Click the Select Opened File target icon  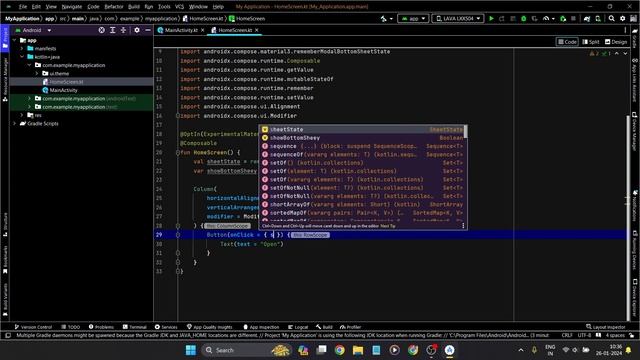coord(102,30)
